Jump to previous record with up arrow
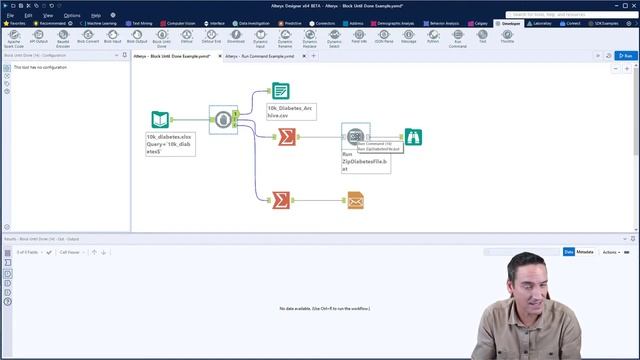Viewport: 640px width, 360px height. coord(94,252)
